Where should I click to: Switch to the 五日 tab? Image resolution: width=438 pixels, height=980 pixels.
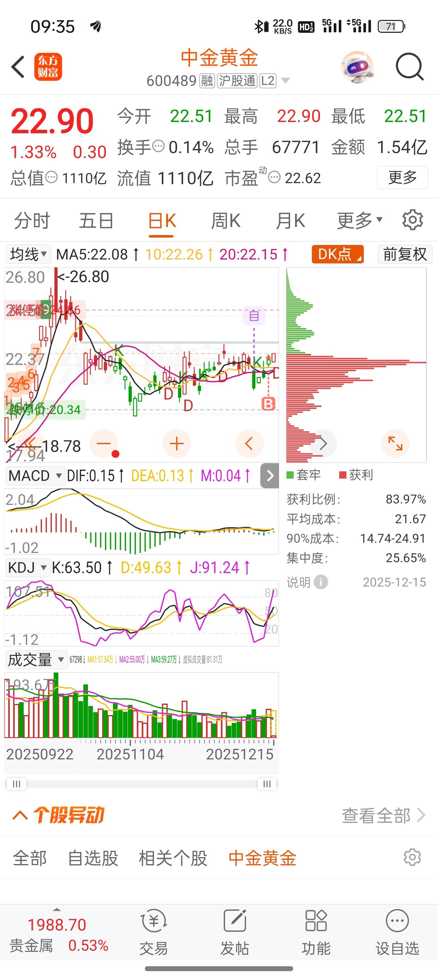pyautogui.click(x=96, y=221)
